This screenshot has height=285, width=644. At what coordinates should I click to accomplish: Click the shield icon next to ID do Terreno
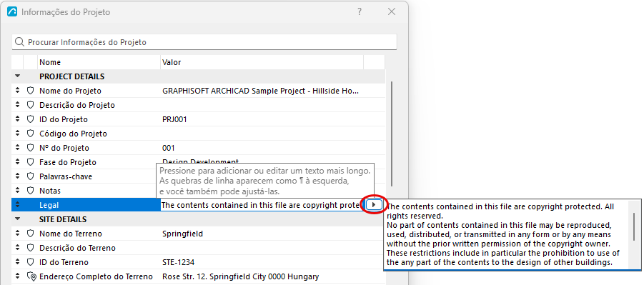30,262
